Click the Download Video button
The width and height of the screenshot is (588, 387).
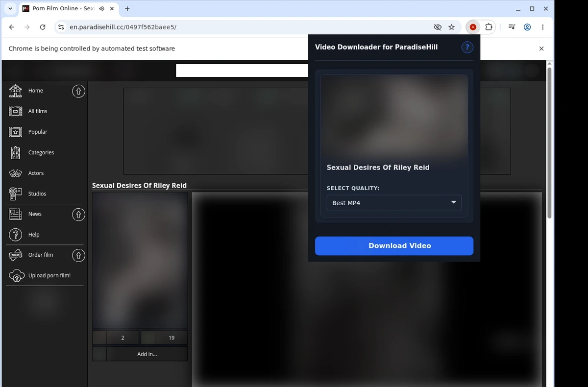coord(394,246)
